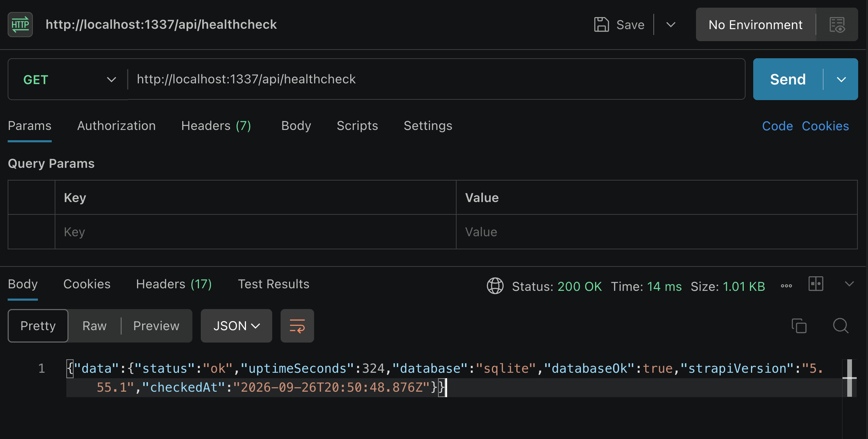Click the request URL input field
This screenshot has width=868, height=439.
(436, 79)
